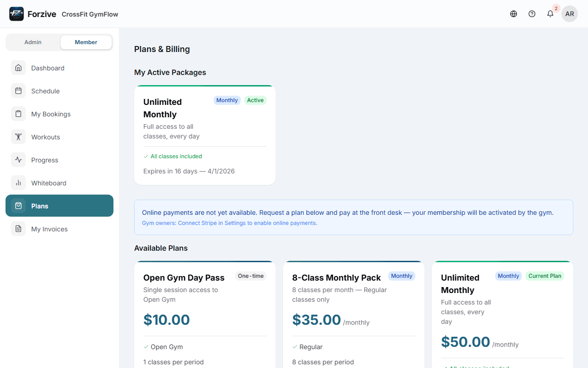Switch to the Admin tab
Screen dimensions: 588x368
point(32,42)
